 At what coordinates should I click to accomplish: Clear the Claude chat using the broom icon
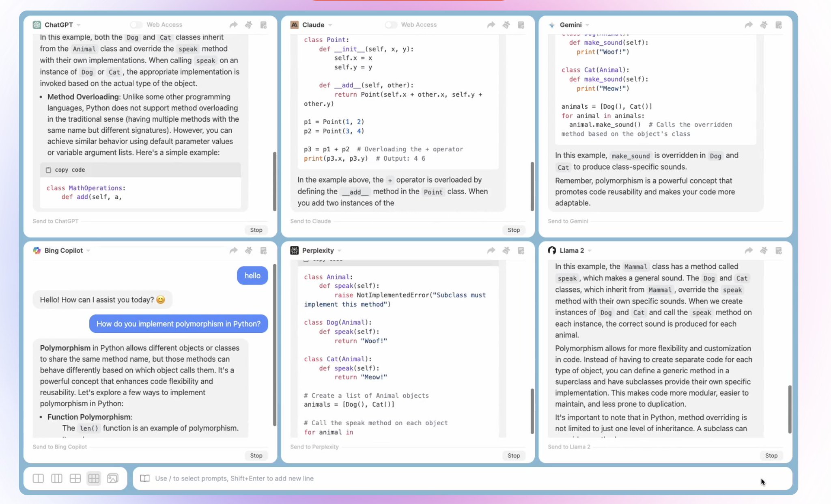click(x=506, y=25)
